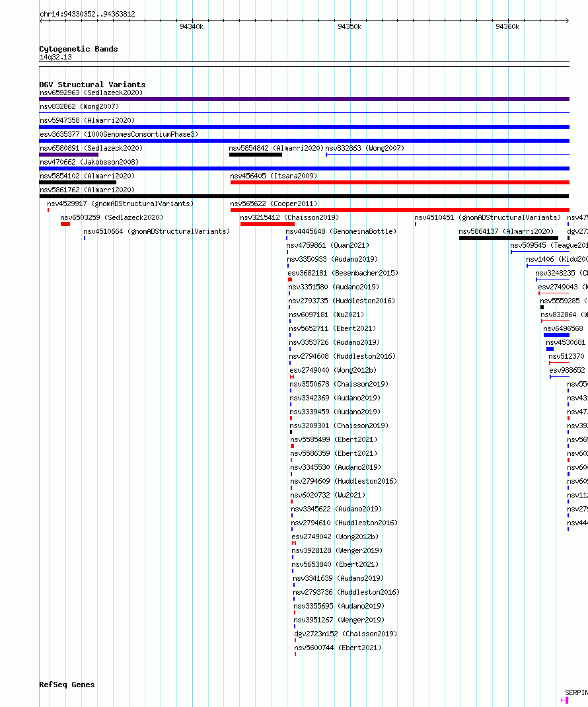Click the Cytogenetic Bands track title
Screen dimensions: 588x707
79,49
